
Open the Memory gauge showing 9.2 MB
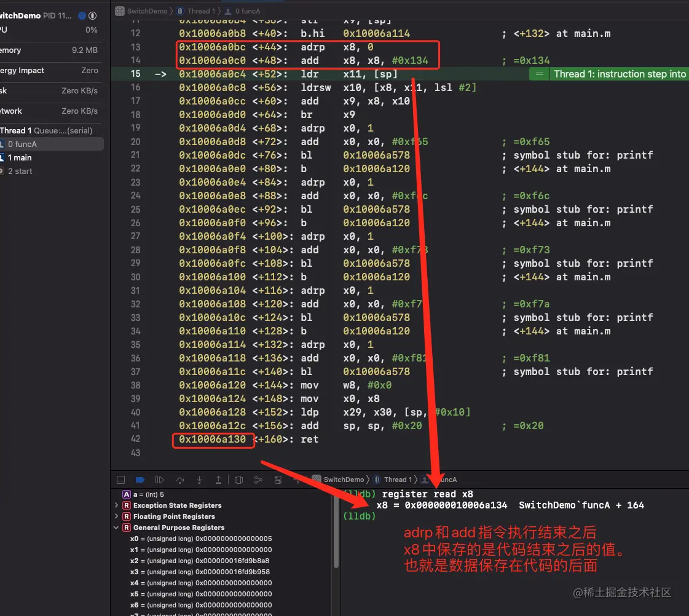49,50
